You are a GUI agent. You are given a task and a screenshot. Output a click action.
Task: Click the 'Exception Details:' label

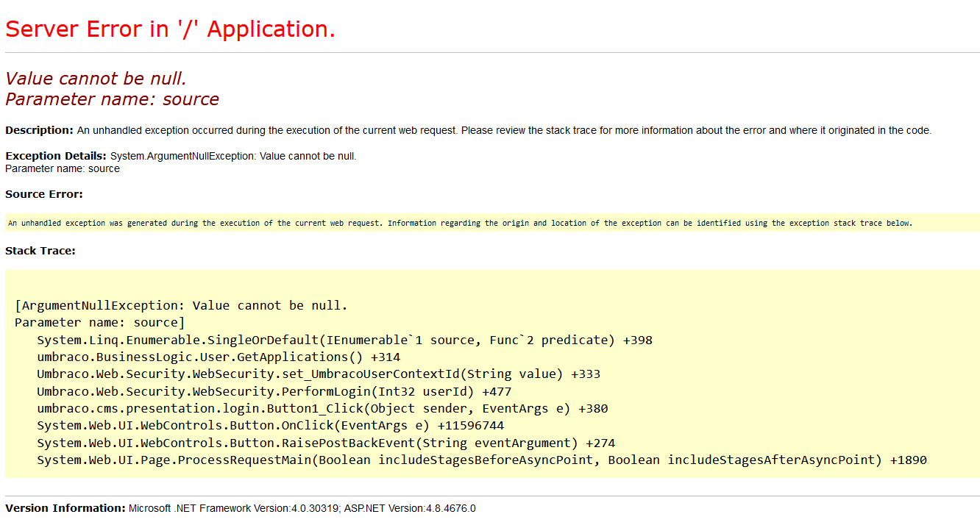[56, 156]
